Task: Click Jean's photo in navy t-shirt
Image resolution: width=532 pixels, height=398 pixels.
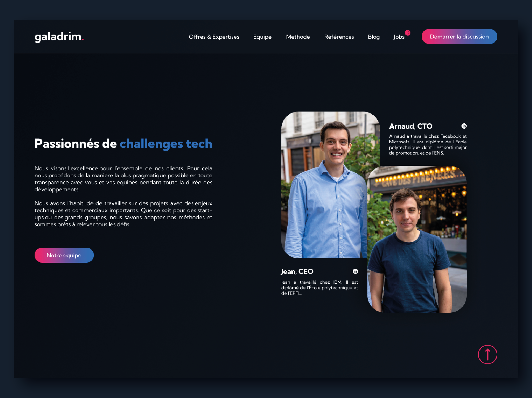Action: (417, 239)
